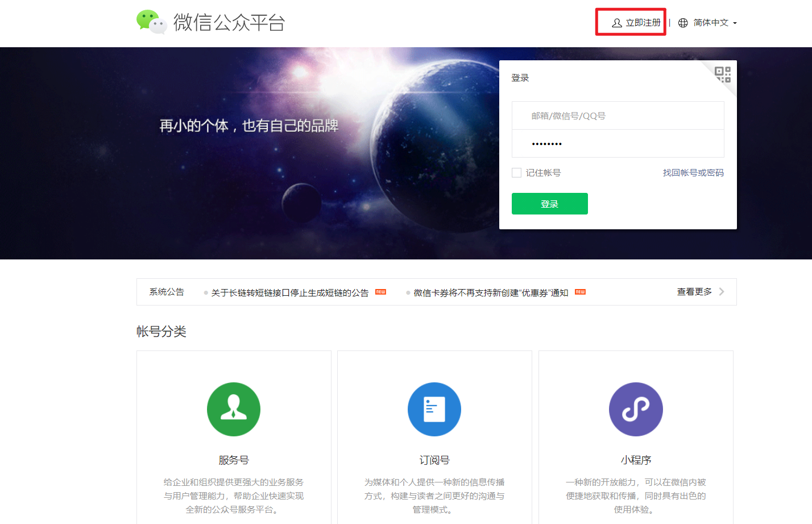
Task: Open 查看更多 announcements link
Action: (694, 292)
